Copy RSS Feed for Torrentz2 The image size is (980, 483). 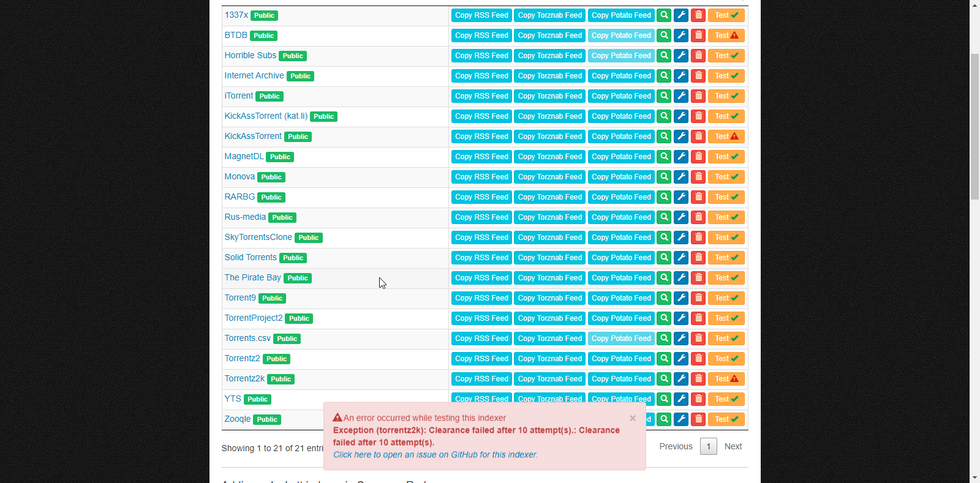tap(481, 359)
